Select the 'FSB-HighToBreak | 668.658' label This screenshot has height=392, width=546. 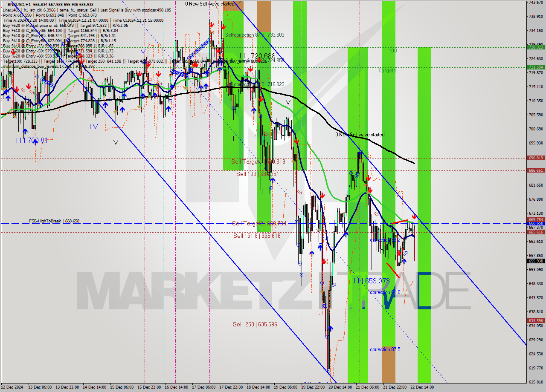[x=54, y=221]
